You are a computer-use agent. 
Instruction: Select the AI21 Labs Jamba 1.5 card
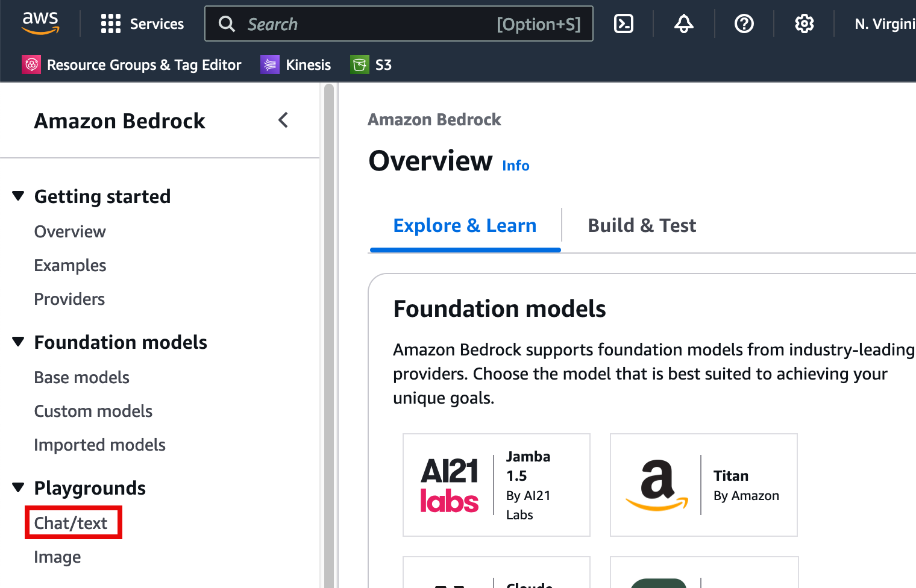click(496, 485)
